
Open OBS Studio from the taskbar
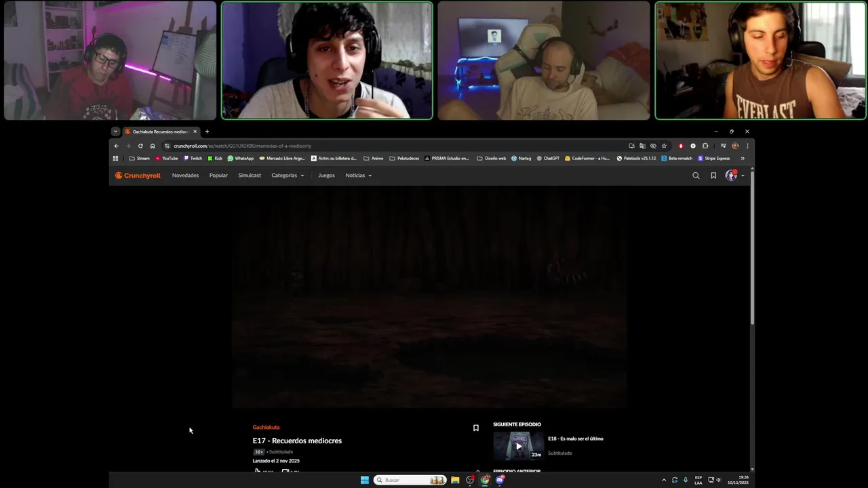click(x=470, y=480)
